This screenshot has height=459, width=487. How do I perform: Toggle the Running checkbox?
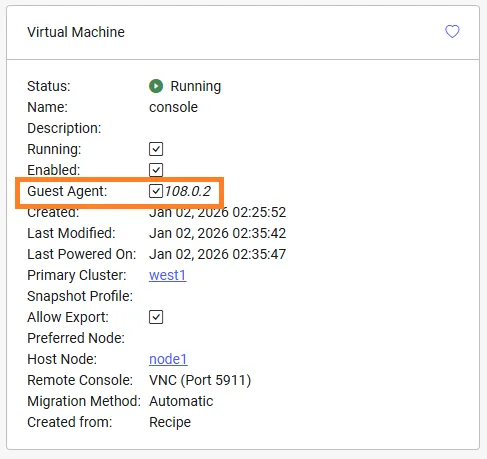[x=156, y=149]
